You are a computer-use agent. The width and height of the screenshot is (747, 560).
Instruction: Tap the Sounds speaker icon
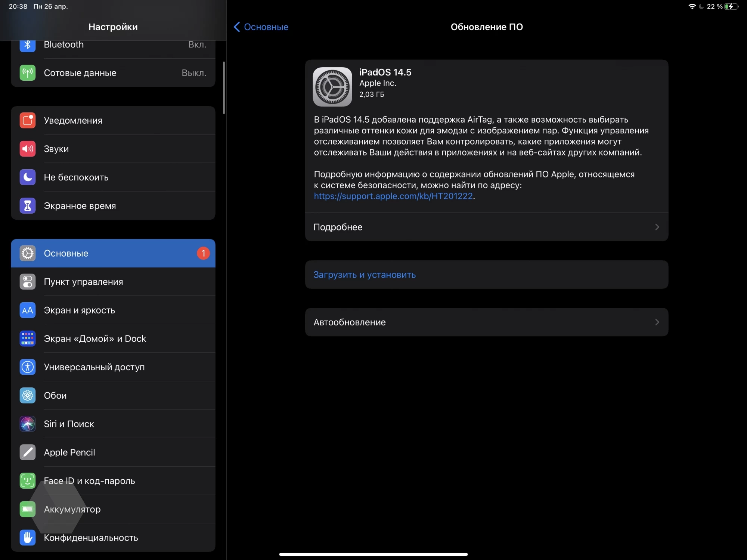tap(27, 149)
